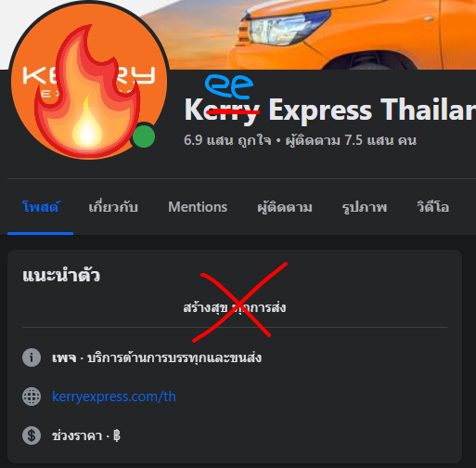Open the Kerry Express profile picture
The height and width of the screenshot is (468, 476).
click(x=89, y=82)
